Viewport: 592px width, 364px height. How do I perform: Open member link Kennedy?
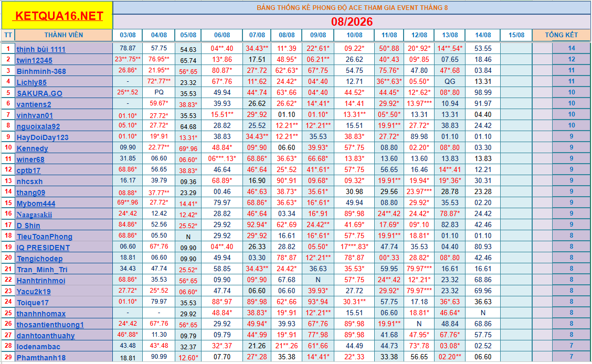tap(32, 148)
